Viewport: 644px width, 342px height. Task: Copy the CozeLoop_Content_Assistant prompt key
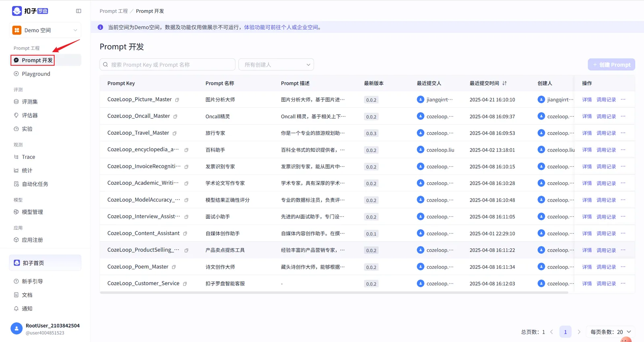pyautogui.click(x=185, y=233)
